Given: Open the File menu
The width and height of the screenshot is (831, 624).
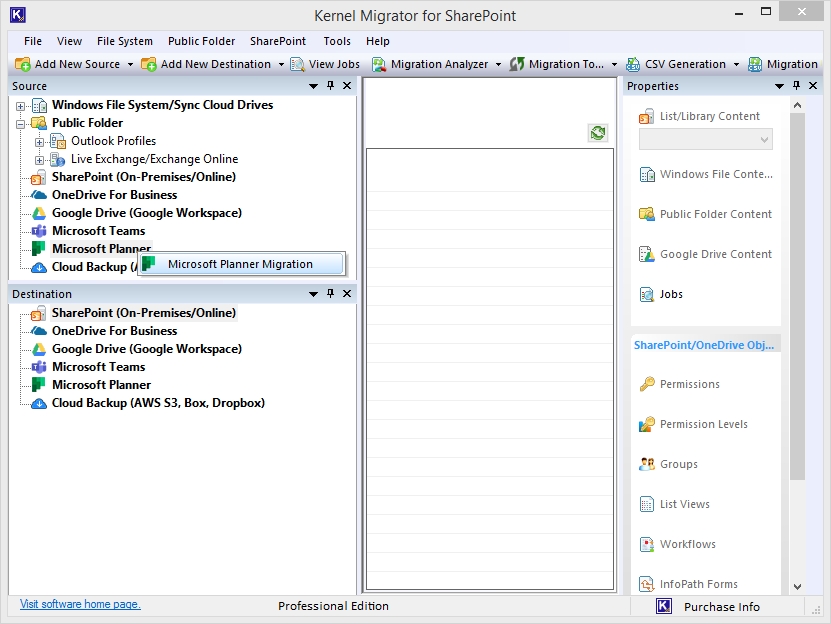Looking at the screenshot, I should point(33,41).
